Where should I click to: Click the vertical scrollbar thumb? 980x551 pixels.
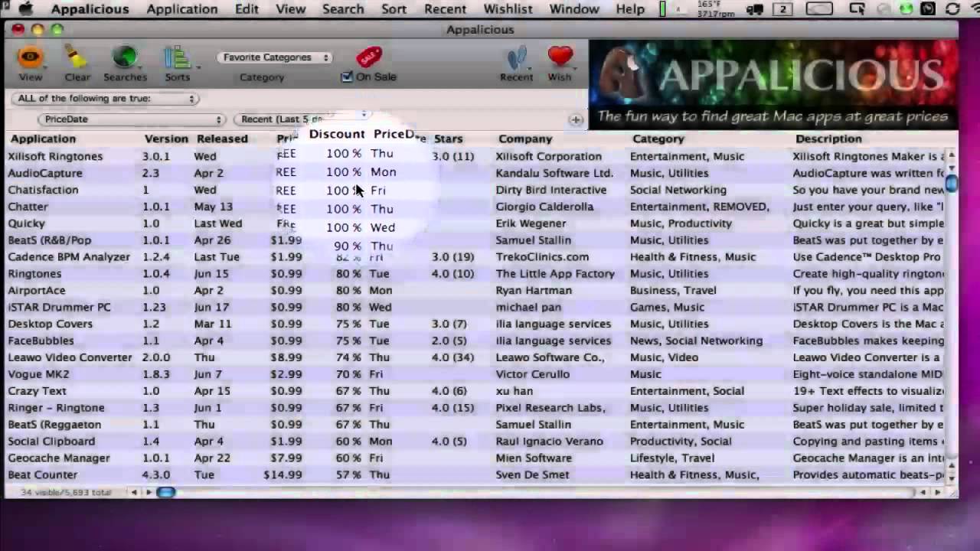[x=952, y=184]
